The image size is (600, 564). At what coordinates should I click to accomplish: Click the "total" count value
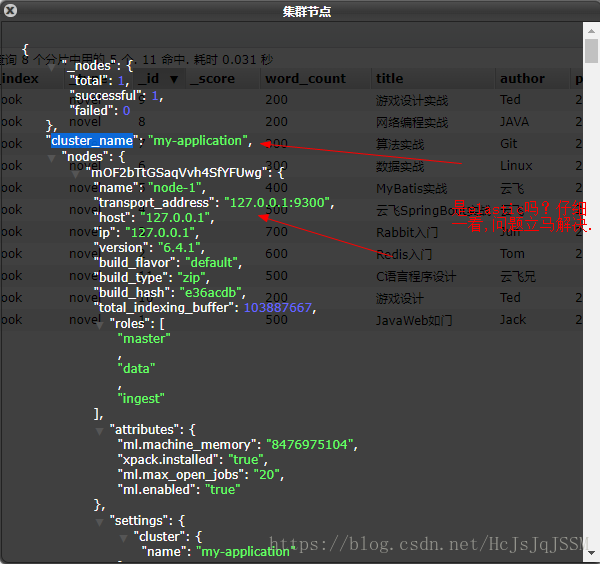tap(121, 81)
